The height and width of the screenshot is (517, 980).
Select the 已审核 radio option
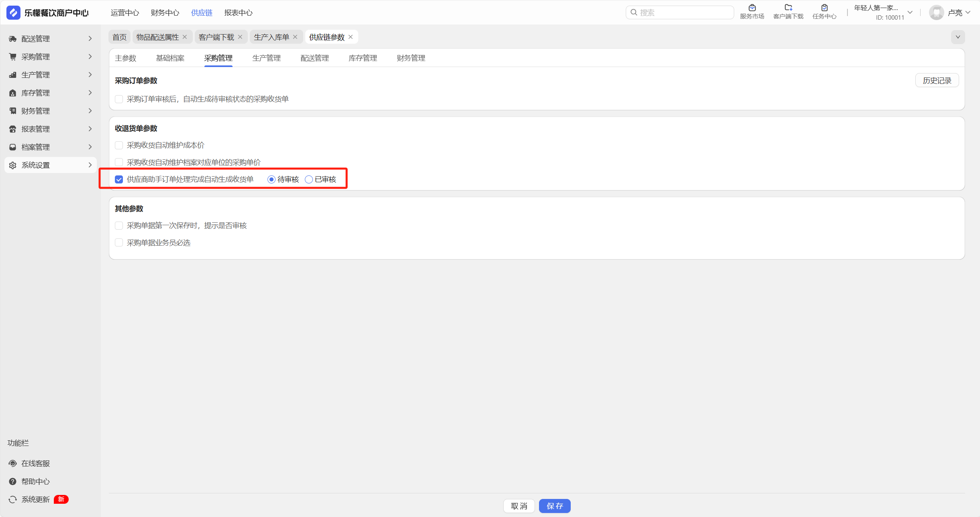tap(309, 179)
